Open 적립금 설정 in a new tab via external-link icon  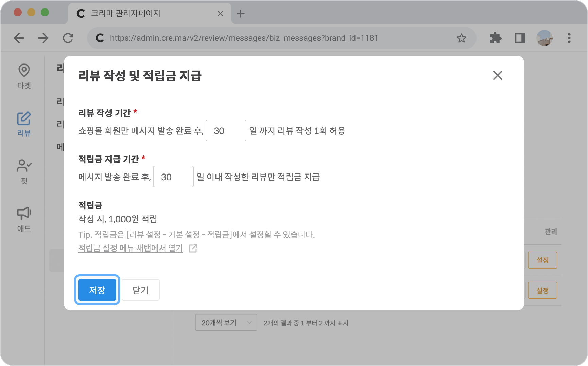[x=193, y=249]
